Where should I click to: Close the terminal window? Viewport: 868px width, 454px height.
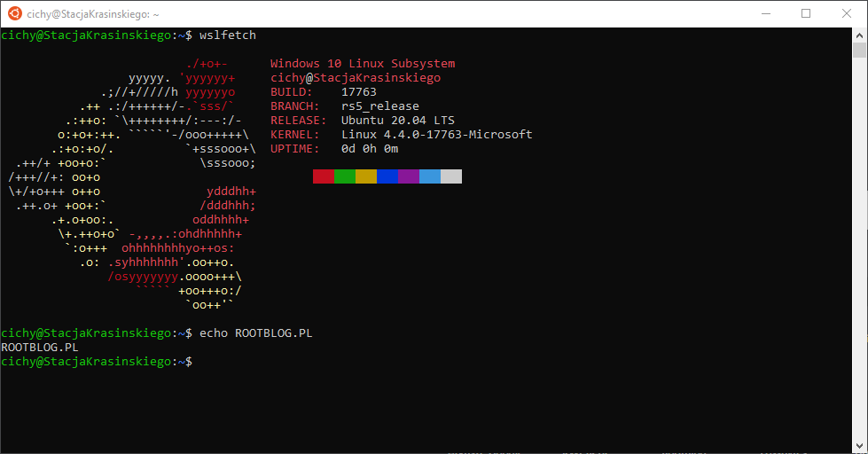[x=847, y=14]
